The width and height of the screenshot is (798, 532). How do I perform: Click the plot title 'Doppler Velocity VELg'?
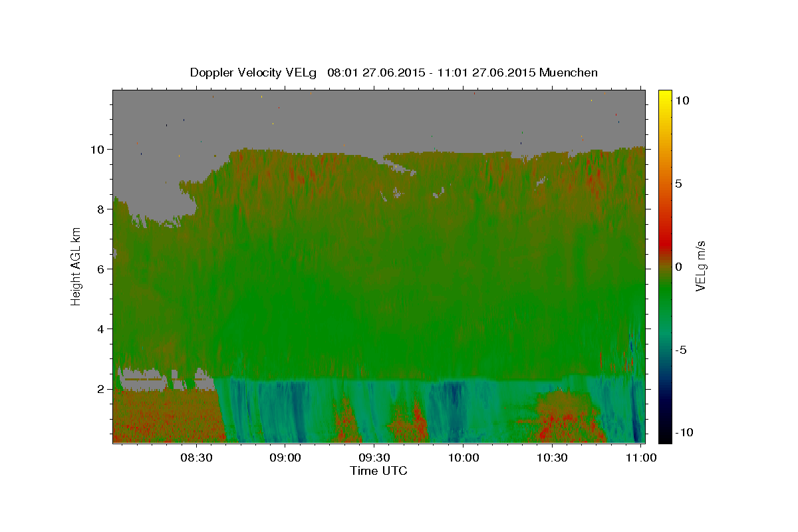[x=255, y=72]
